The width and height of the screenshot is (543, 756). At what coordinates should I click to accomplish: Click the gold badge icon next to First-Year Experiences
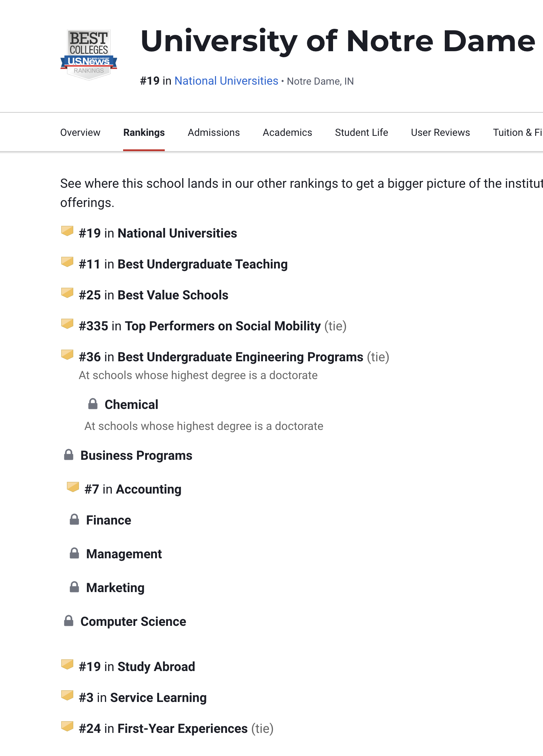click(x=67, y=726)
